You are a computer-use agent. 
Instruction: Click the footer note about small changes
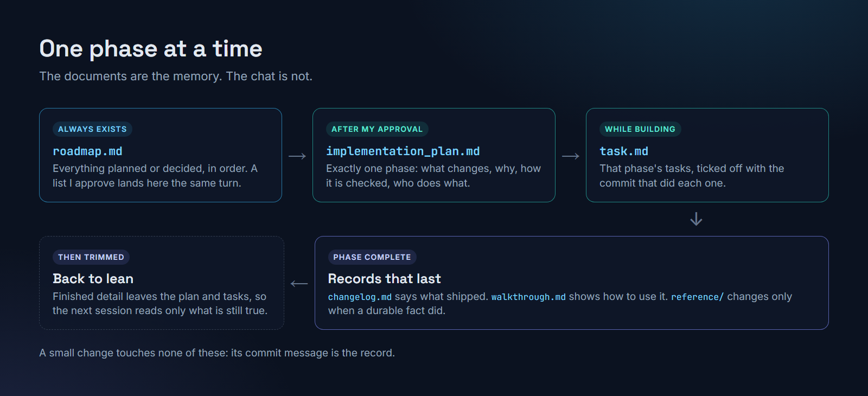217,353
